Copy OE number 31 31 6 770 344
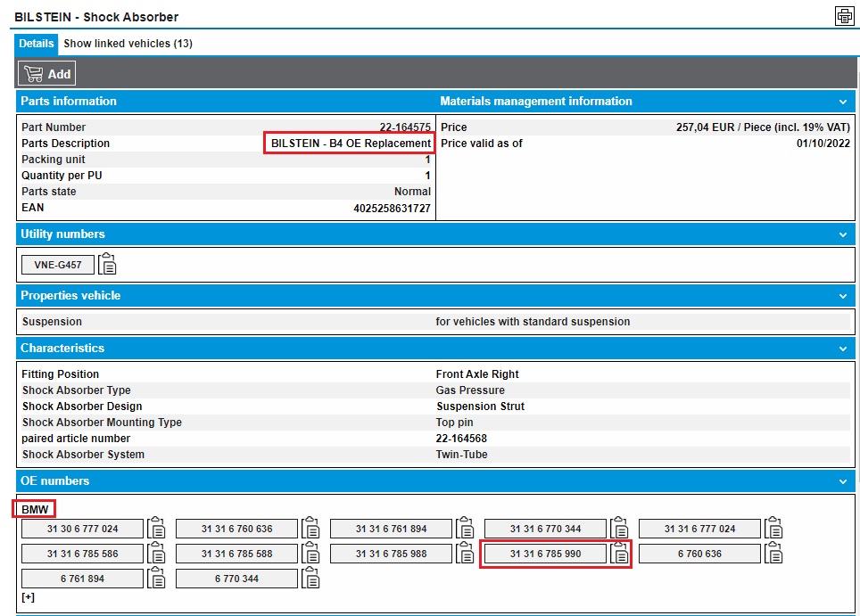The image size is (860, 616). (x=620, y=528)
